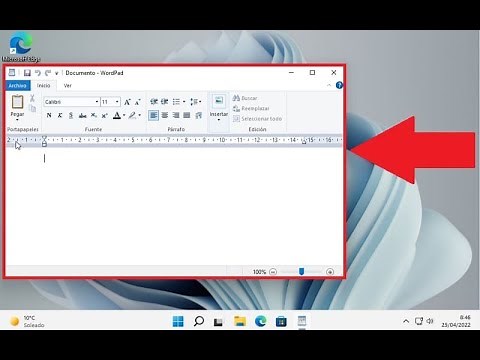Open Microsoft Store from the taskbar
This screenshot has height=360, width=480.
point(281,321)
